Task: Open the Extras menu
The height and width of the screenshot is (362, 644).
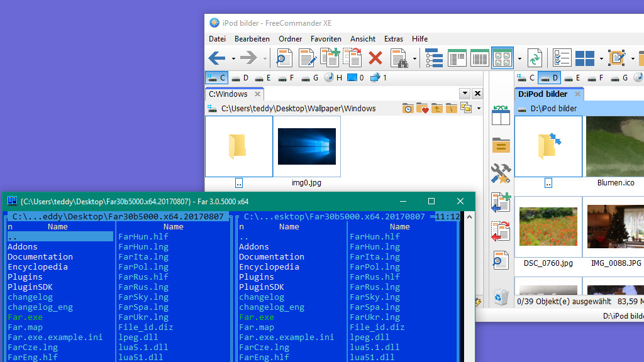Action: point(393,39)
